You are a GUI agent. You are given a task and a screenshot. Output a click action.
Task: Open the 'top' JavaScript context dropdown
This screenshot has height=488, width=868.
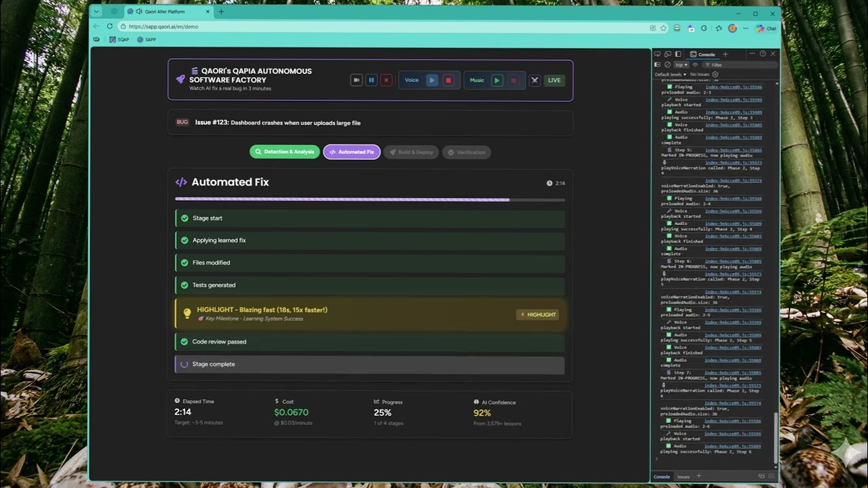[681, 65]
